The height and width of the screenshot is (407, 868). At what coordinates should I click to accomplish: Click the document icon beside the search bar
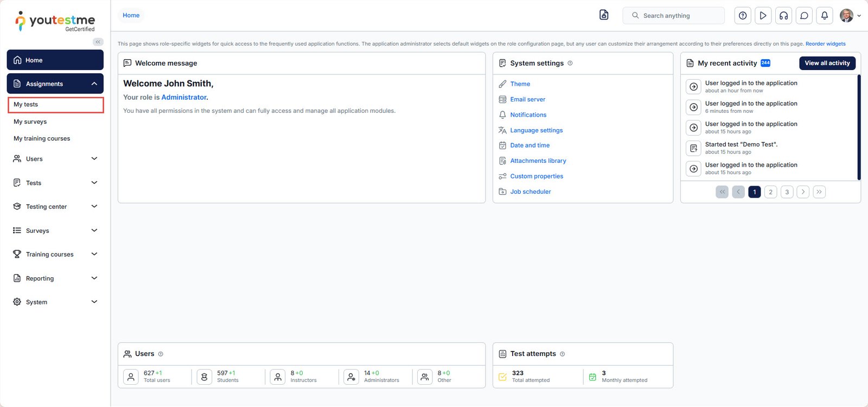pyautogui.click(x=604, y=15)
